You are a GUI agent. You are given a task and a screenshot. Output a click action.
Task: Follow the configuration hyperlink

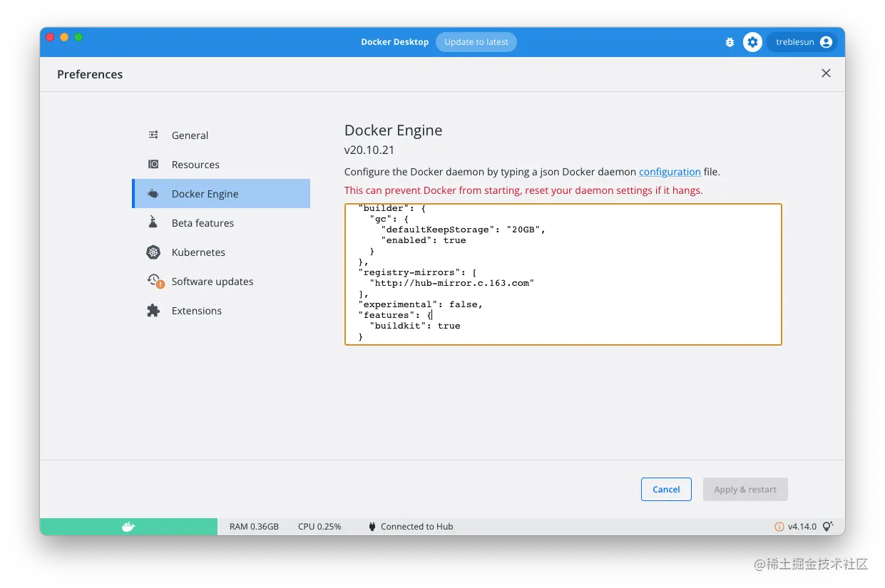[x=670, y=172]
